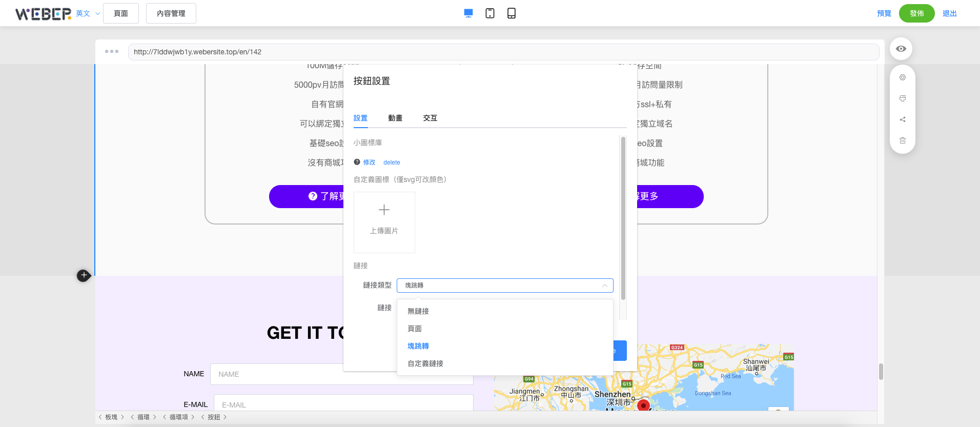This screenshot has height=427, width=980.
Task: Select 自定義鏈接 option
Action: pyautogui.click(x=505, y=363)
